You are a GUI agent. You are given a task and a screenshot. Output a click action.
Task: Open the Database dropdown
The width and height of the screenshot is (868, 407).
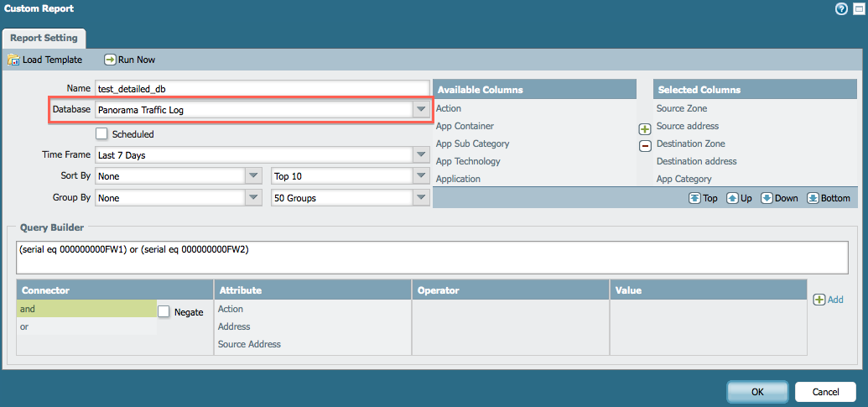point(420,110)
